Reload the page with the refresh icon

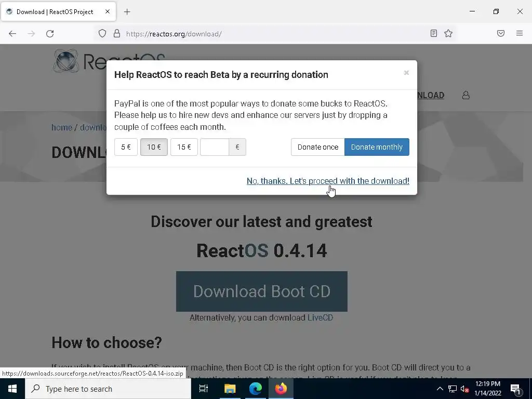50,34
